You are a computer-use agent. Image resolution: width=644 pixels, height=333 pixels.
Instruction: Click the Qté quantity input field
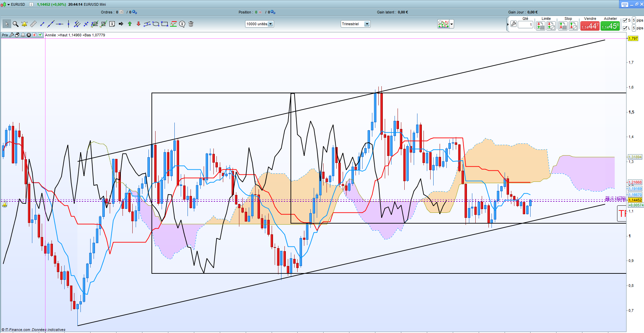coord(526,25)
